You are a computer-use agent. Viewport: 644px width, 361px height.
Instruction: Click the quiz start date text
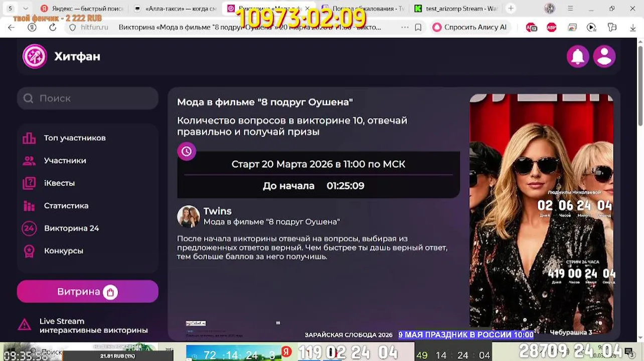(318, 164)
